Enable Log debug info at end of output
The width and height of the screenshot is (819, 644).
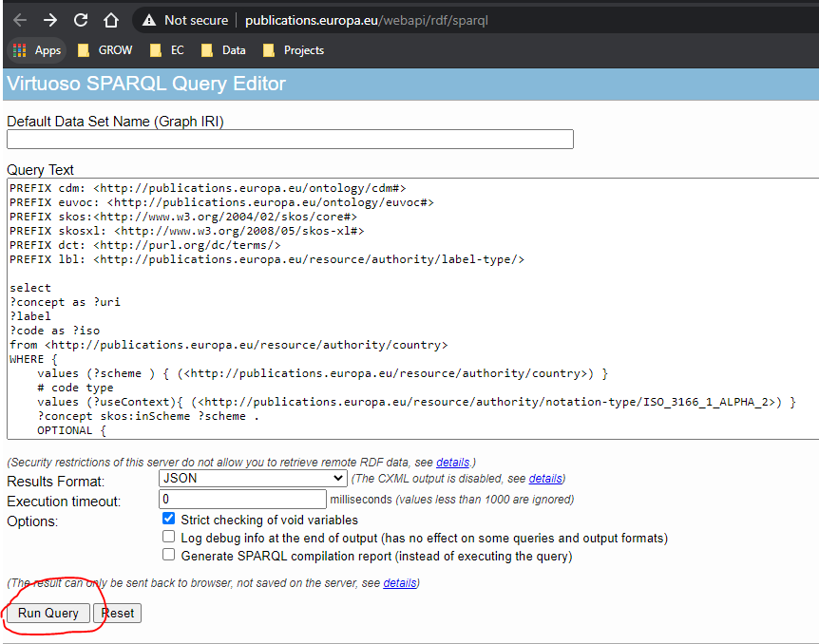click(169, 538)
